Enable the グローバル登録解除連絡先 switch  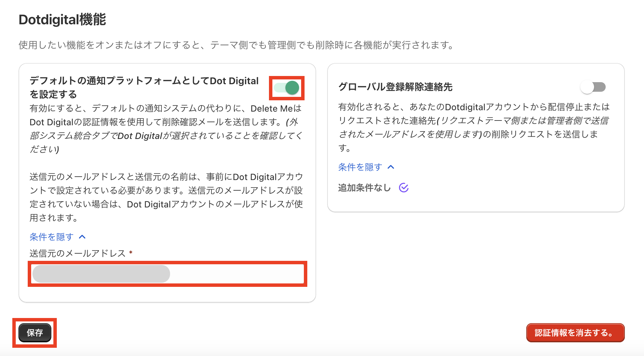(x=593, y=87)
